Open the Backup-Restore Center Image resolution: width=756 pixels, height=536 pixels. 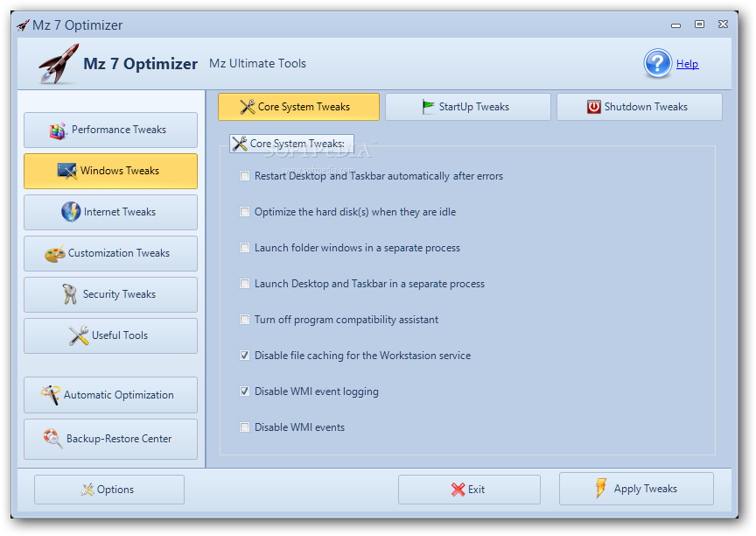(x=110, y=439)
